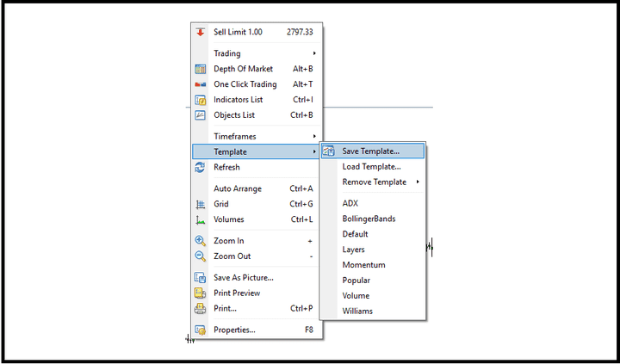Click the Save Template icon
The height and width of the screenshot is (364, 620).
328,151
